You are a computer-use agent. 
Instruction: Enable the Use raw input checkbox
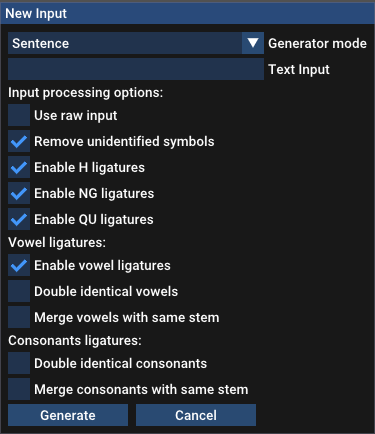(x=19, y=115)
